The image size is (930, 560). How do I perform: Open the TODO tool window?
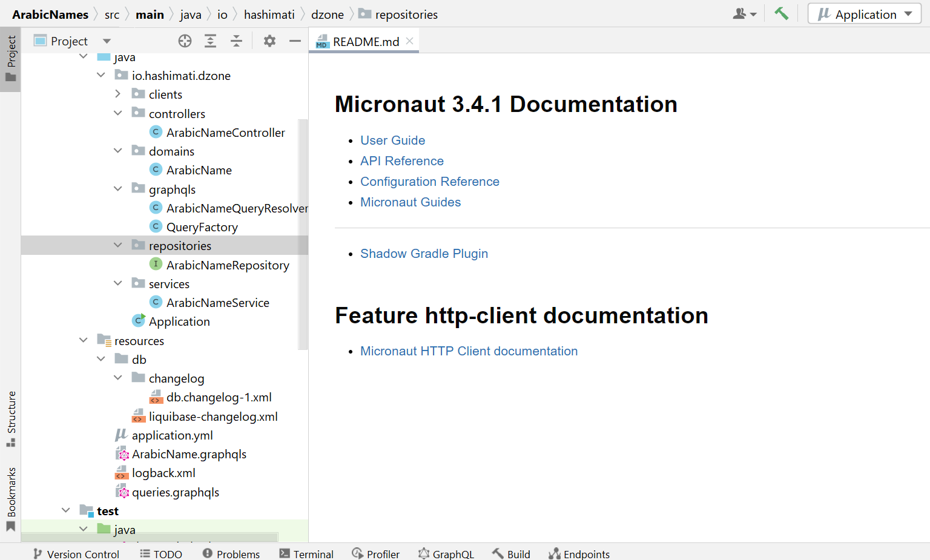pyautogui.click(x=160, y=554)
